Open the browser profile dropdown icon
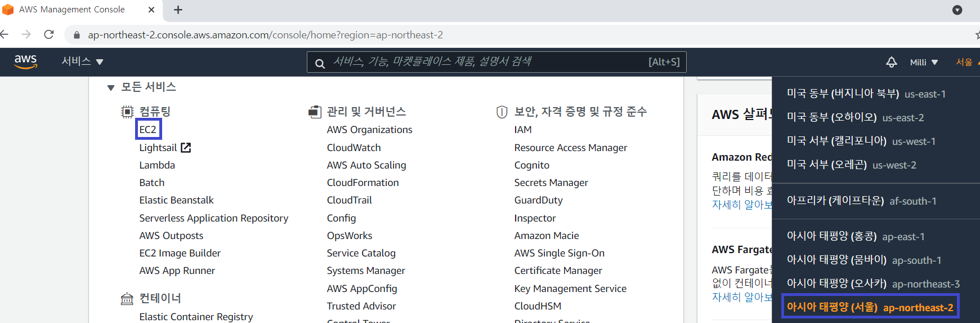 (957, 10)
